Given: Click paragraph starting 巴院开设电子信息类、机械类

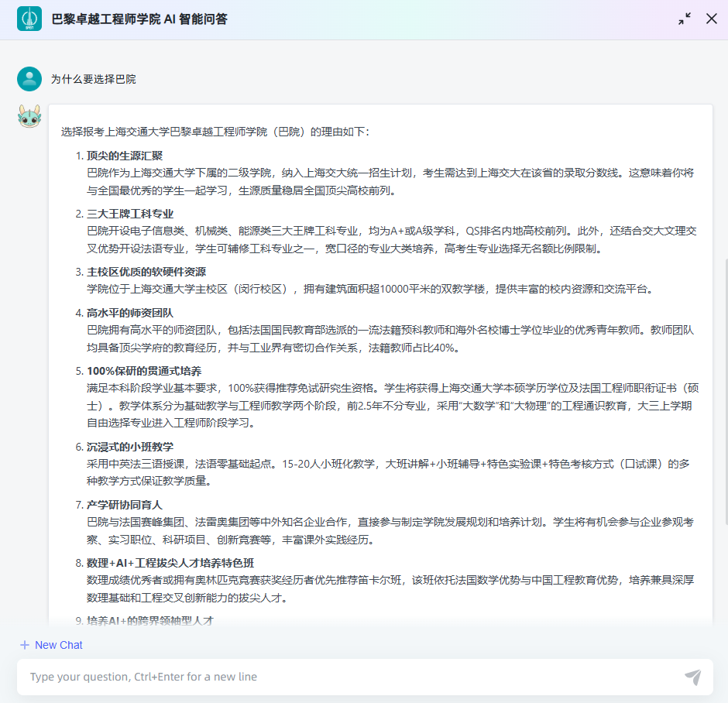Looking at the screenshot, I should (x=392, y=240).
